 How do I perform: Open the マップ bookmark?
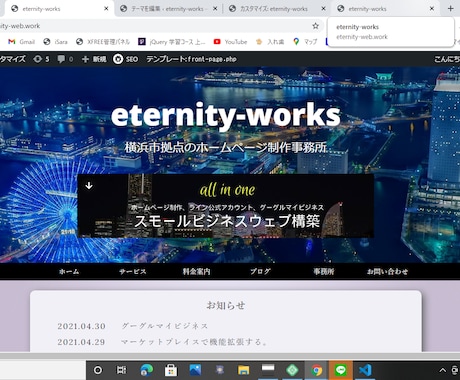305,42
